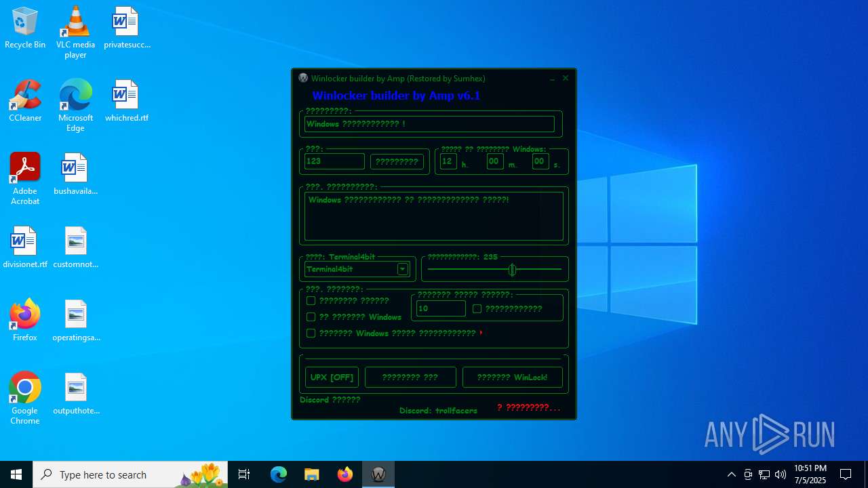Screen dimensions: 868x488
Task: Click the seconds field before 's.'
Action: 540,161
